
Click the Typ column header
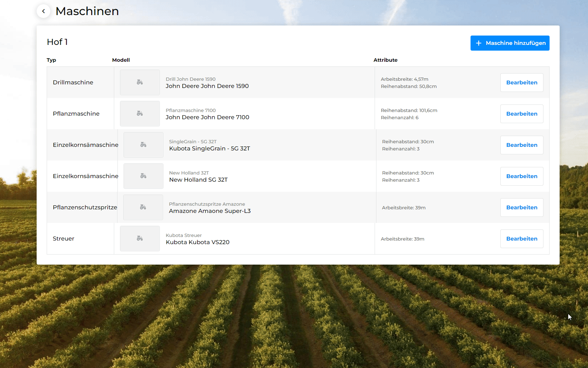51,60
